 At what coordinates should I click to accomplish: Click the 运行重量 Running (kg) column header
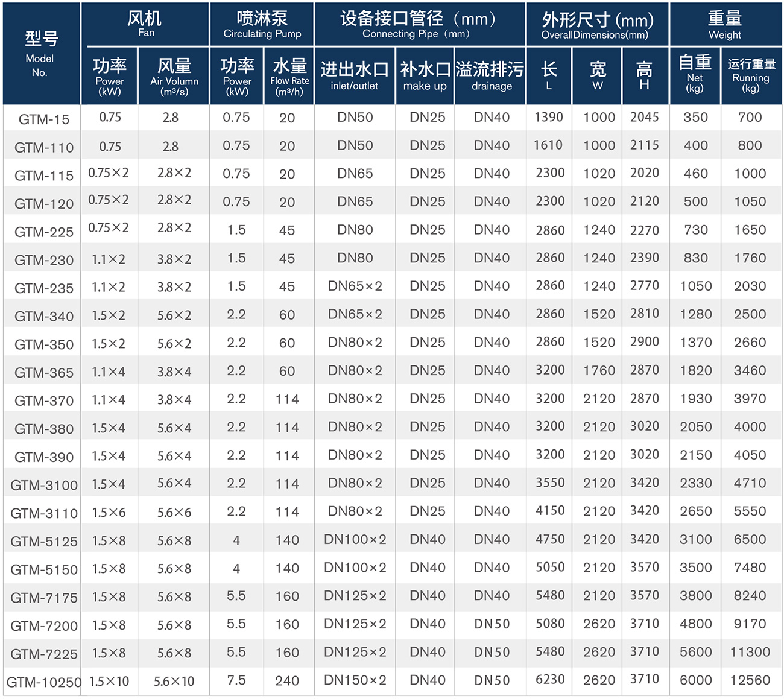(751, 77)
